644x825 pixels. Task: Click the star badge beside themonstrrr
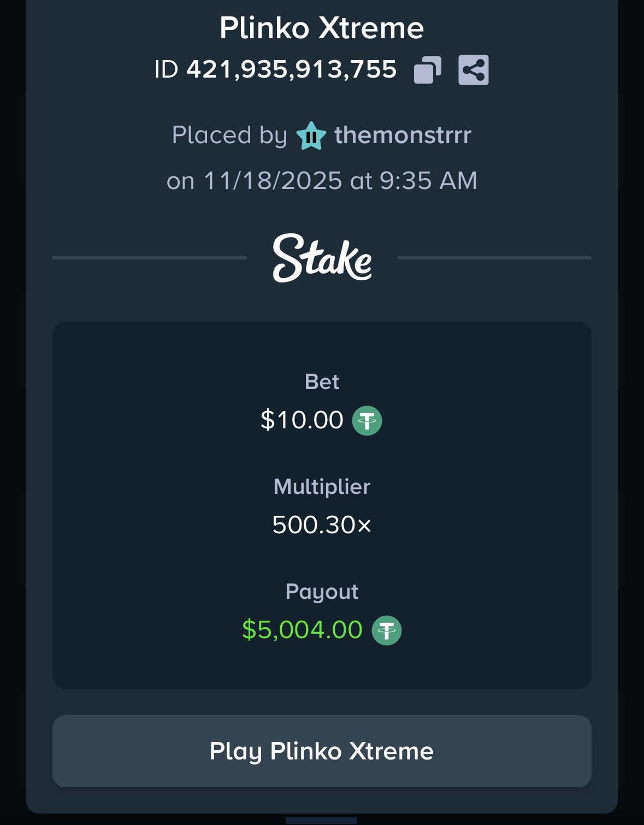(311, 135)
